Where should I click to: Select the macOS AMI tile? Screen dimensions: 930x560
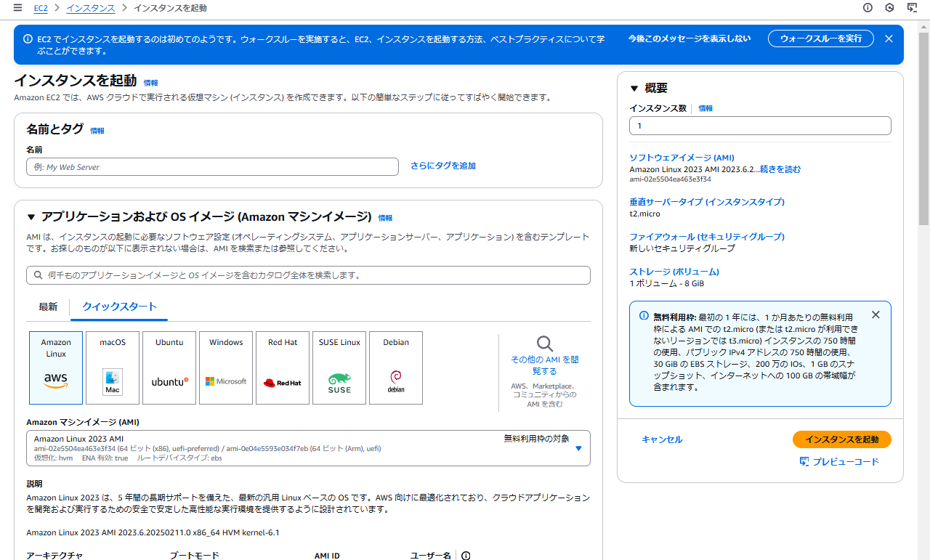pyautogui.click(x=113, y=368)
